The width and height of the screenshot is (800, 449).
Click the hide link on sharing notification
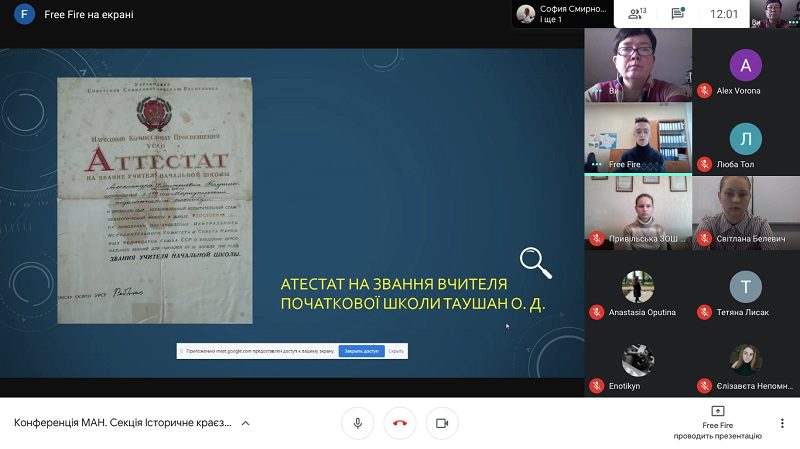[396, 351]
